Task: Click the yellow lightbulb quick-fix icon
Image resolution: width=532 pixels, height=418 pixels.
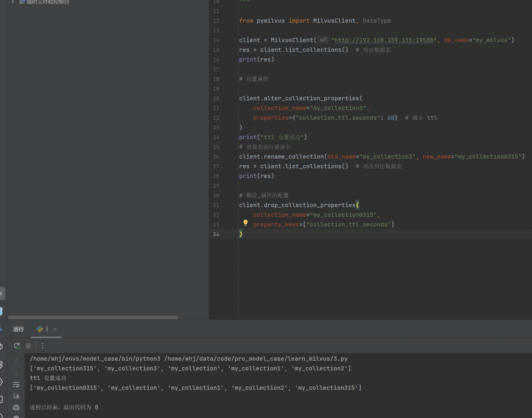Action: coord(245,223)
